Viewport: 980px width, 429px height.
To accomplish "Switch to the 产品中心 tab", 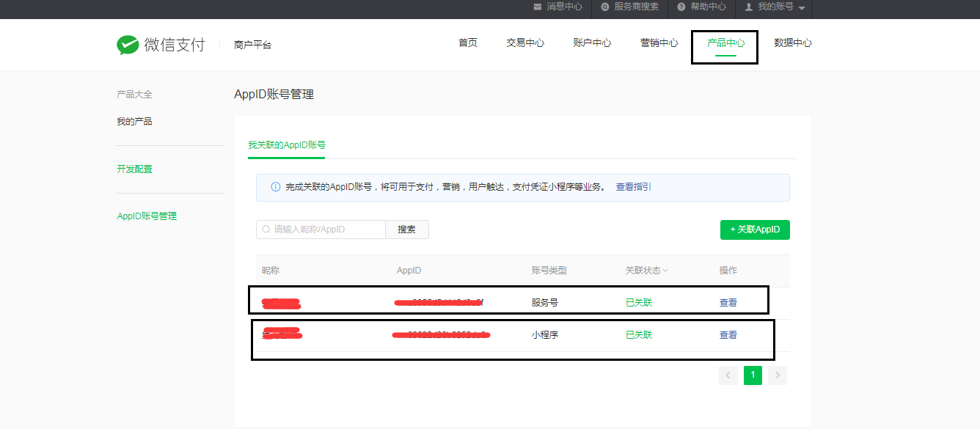I will (x=724, y=43).
